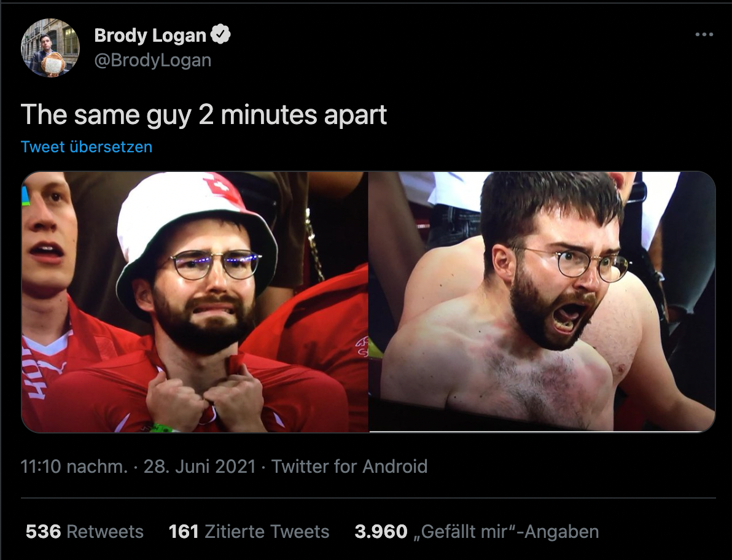
Task: Show the Zitierte Tweets list
Action: pos(249,532)
